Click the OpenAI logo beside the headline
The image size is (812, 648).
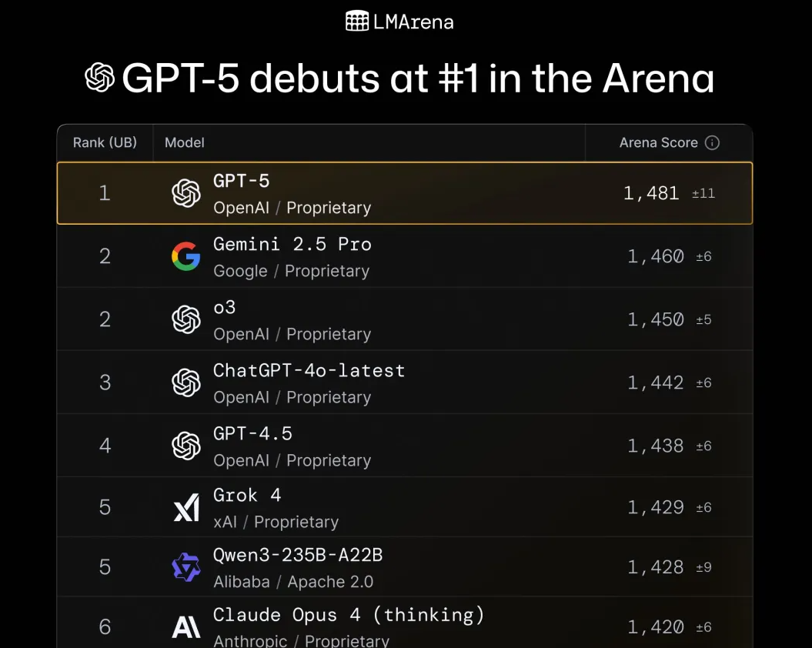click(x=99, y=78)
